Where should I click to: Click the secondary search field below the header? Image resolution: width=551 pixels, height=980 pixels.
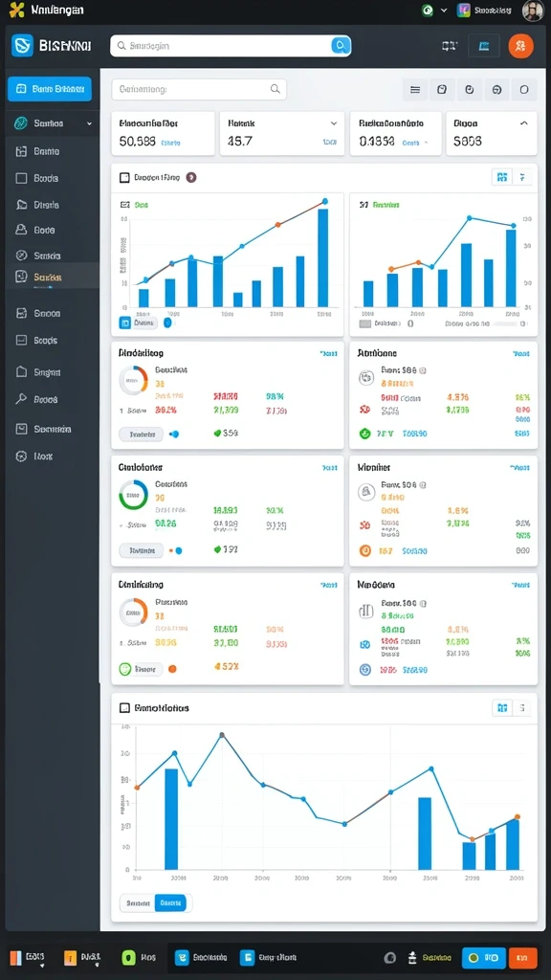coord(199,89)
